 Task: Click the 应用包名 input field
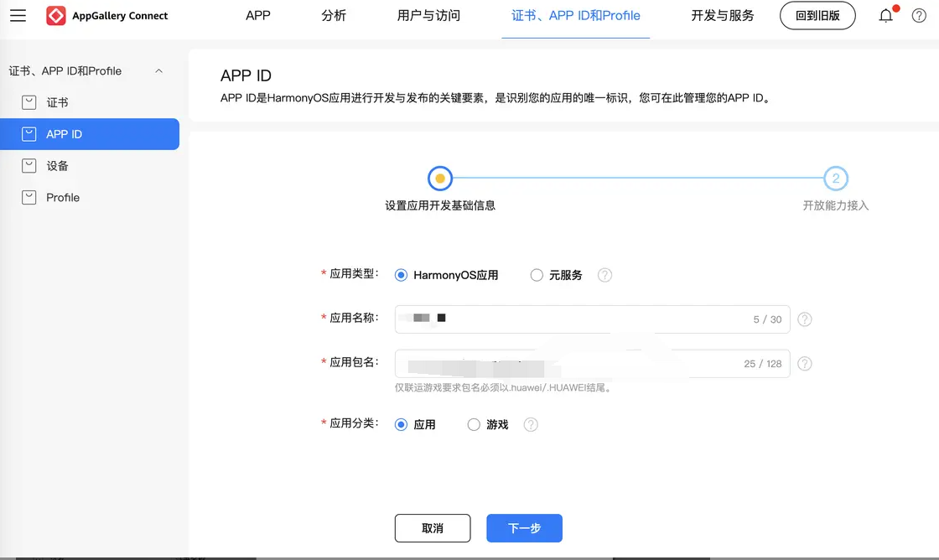click(592, 364)
